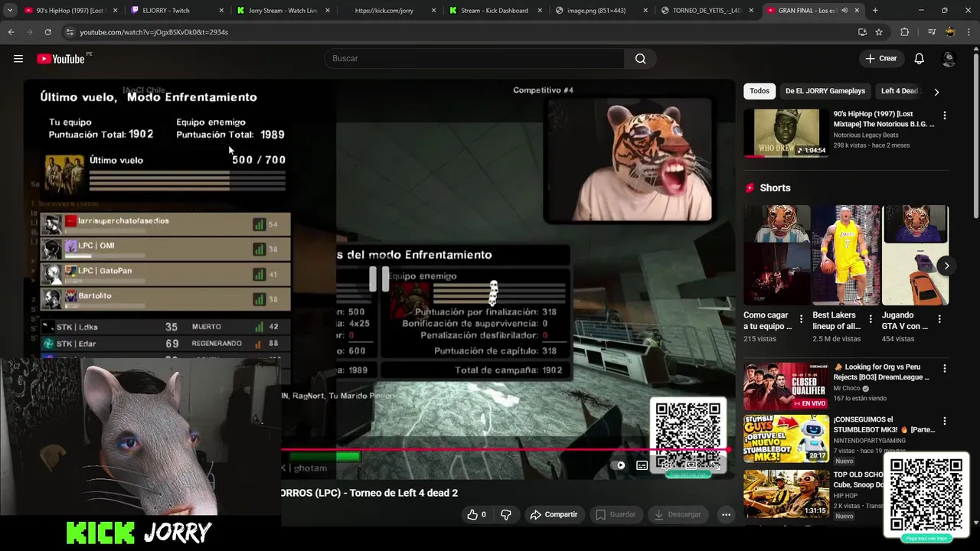Like the video with thumbs up

pos(476,514)
